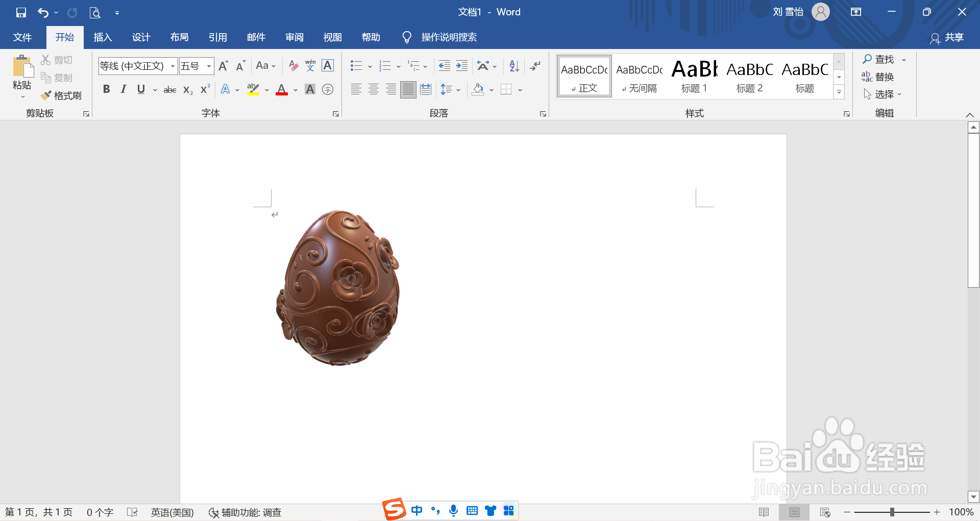This screenshot has height=521, width=980.
Task: Apply the 标题 1 style
Action: coord(694,76)
